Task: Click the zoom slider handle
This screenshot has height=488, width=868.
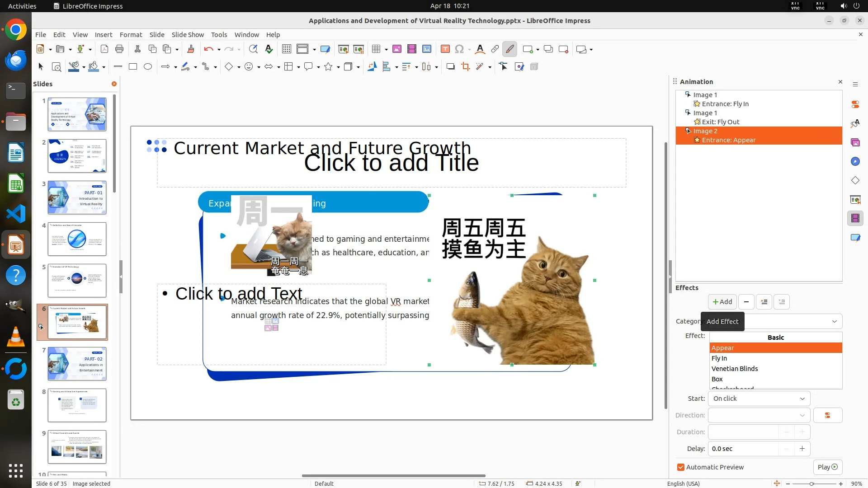Action: click(811, 484)
